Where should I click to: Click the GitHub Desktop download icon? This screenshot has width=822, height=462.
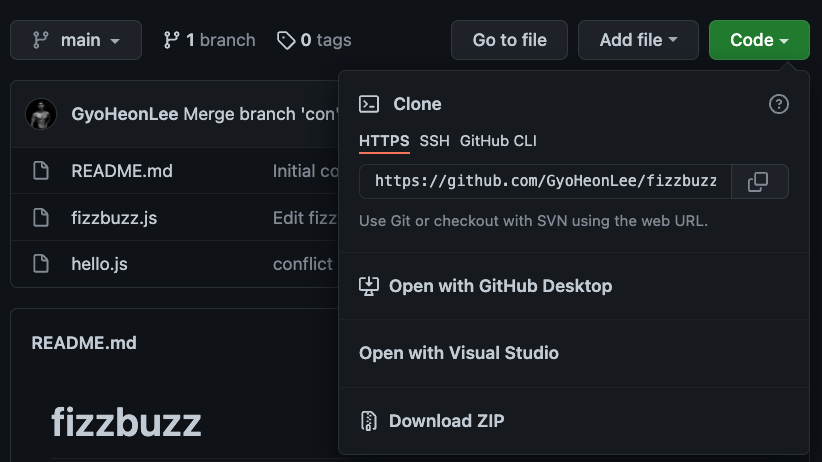tap(369, 286)
